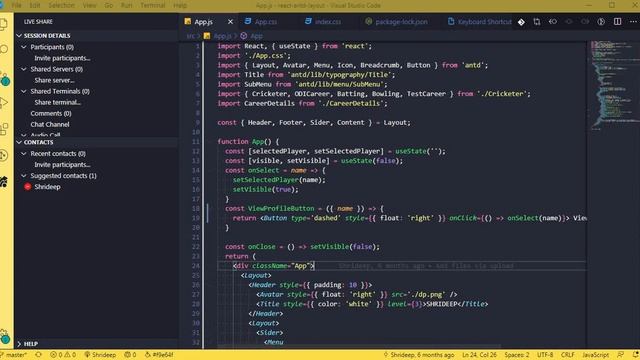Open Run and Debug view icon
The height and width of the screenshot is (360, 640).
tap(4, 103)
